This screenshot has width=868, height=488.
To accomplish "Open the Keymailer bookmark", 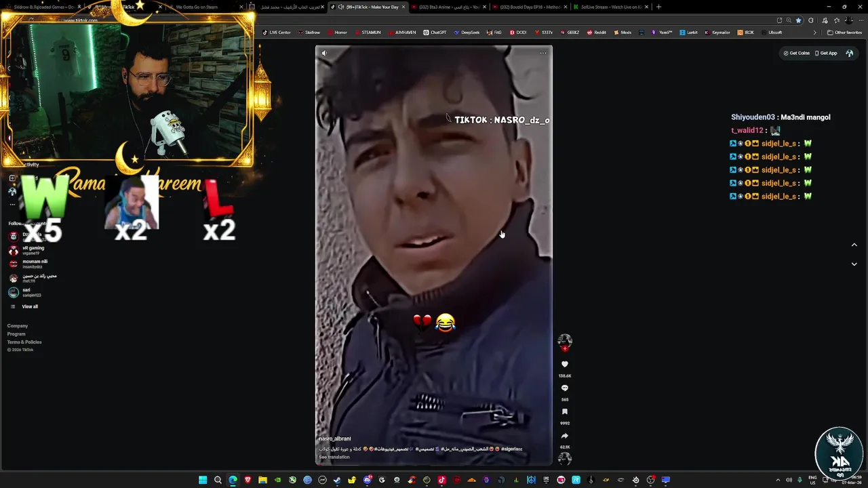I will [717, 33].
